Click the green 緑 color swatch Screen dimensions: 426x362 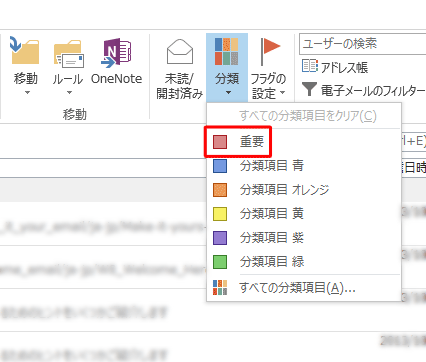pos(220,262)
